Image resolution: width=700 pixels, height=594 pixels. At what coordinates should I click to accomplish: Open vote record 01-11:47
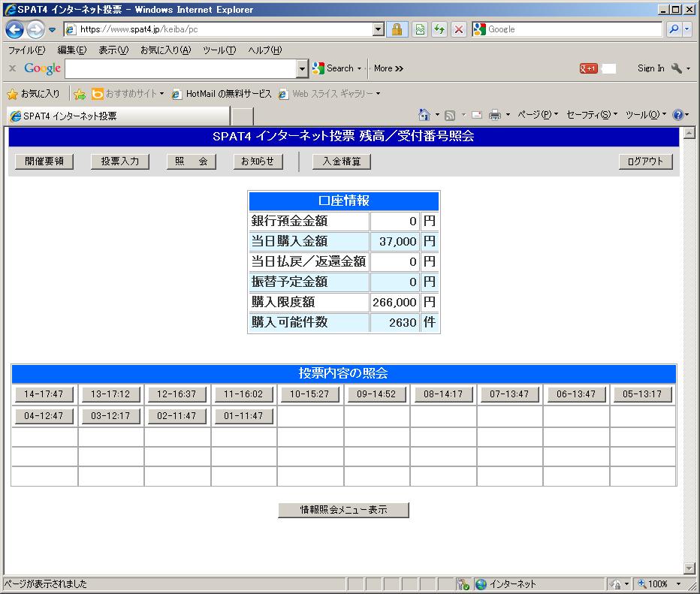[x=244, y=416]
